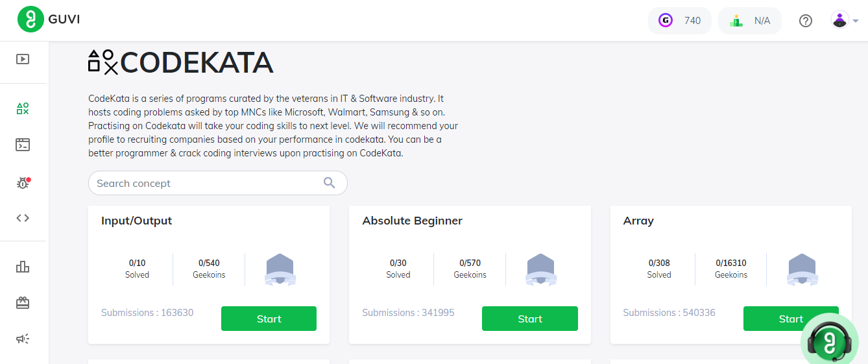
Task: Click the code brackets sidebar icon
Action: (23, 218)
